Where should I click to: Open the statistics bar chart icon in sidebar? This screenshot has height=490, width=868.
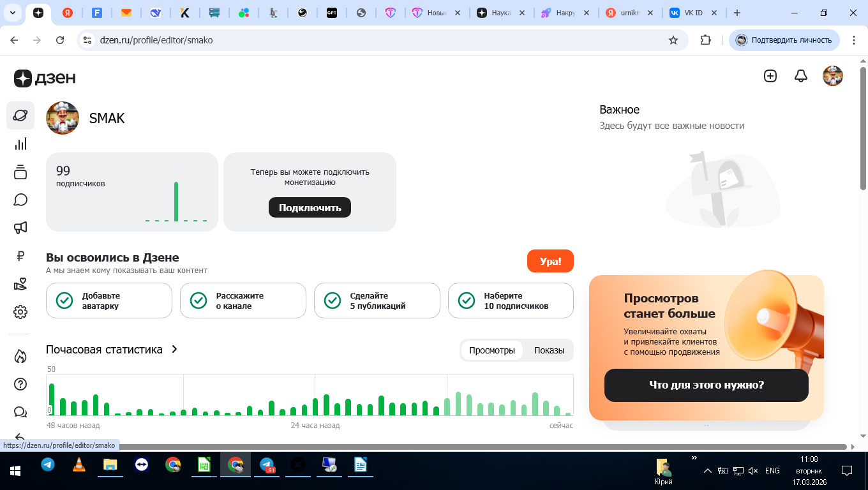20,144
